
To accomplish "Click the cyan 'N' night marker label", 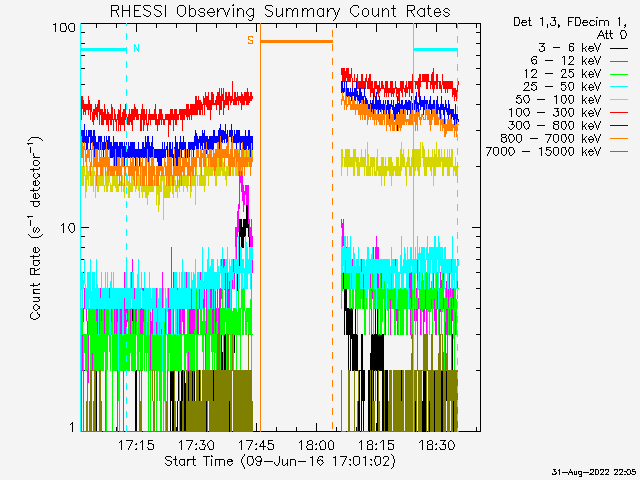I will pos(136,48).
